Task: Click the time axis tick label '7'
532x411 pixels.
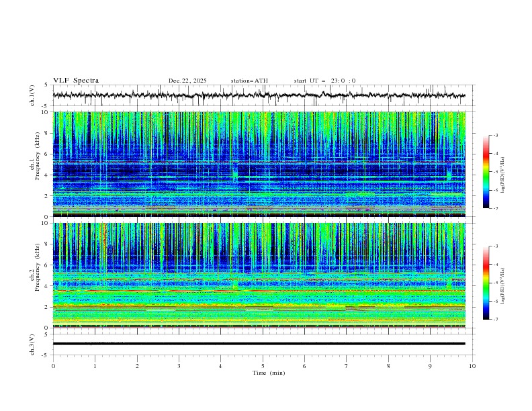Action: pyautogui.click(x=347, y=366)
